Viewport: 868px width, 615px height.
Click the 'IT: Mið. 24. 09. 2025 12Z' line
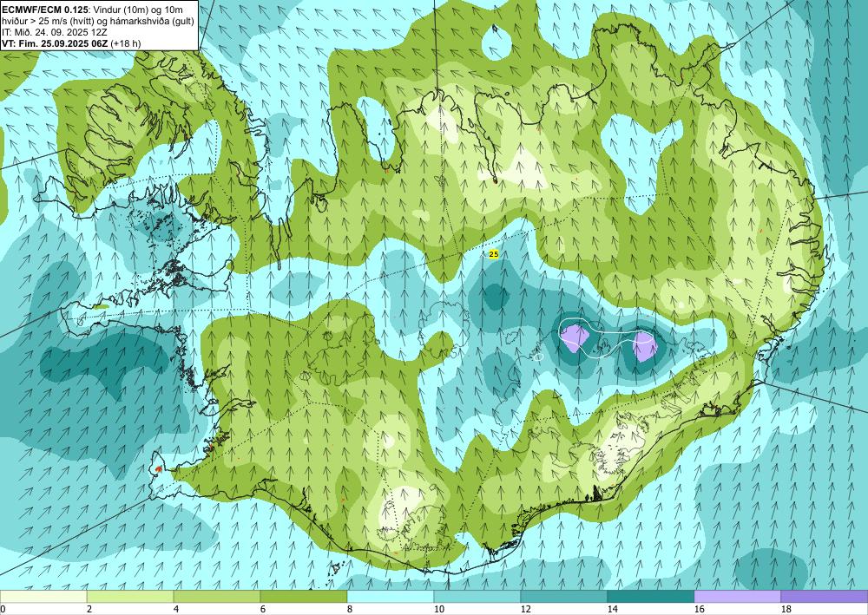click(54, 32)
